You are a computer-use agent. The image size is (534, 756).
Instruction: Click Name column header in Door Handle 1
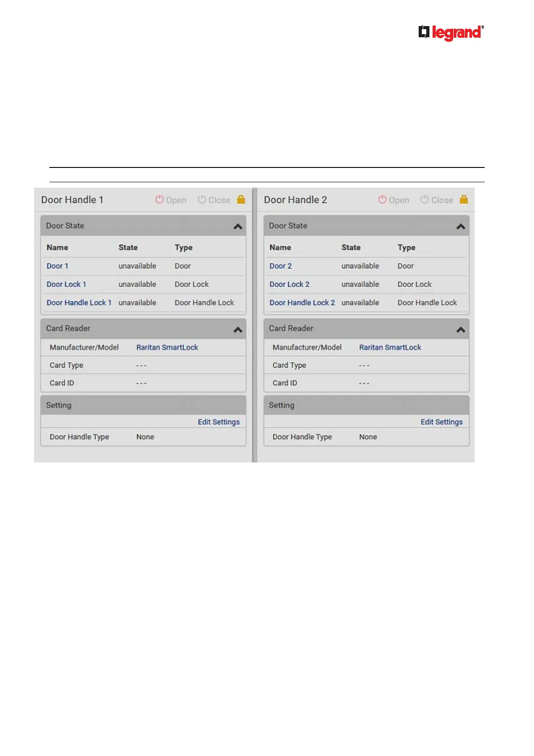tap(57, 247)
